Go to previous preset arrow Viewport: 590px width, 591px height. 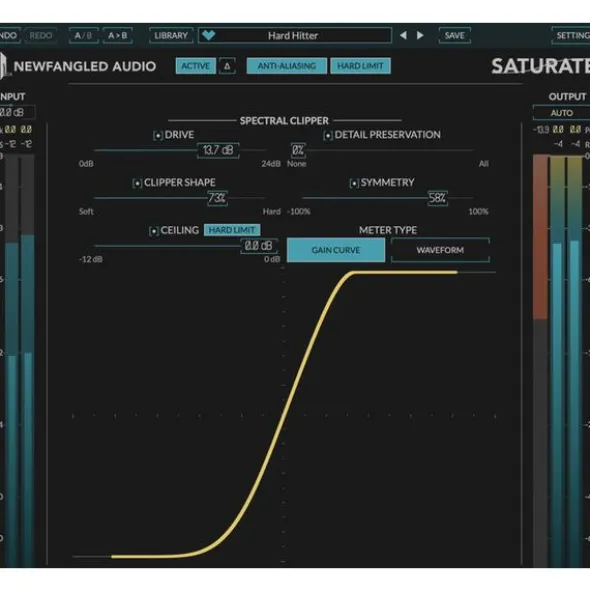(x=403, y=35)
